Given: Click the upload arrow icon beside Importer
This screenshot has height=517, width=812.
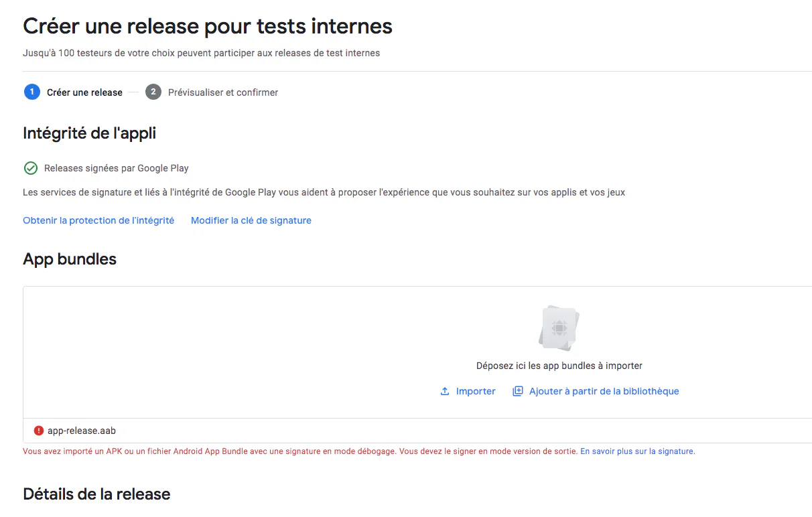Looking at the screenshot, I should point(445,391).
